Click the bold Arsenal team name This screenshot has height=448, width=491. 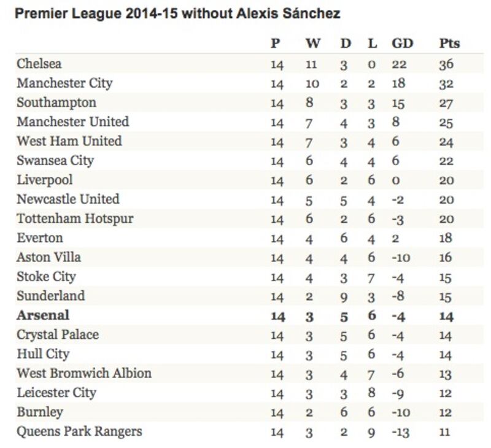point(43,315)
